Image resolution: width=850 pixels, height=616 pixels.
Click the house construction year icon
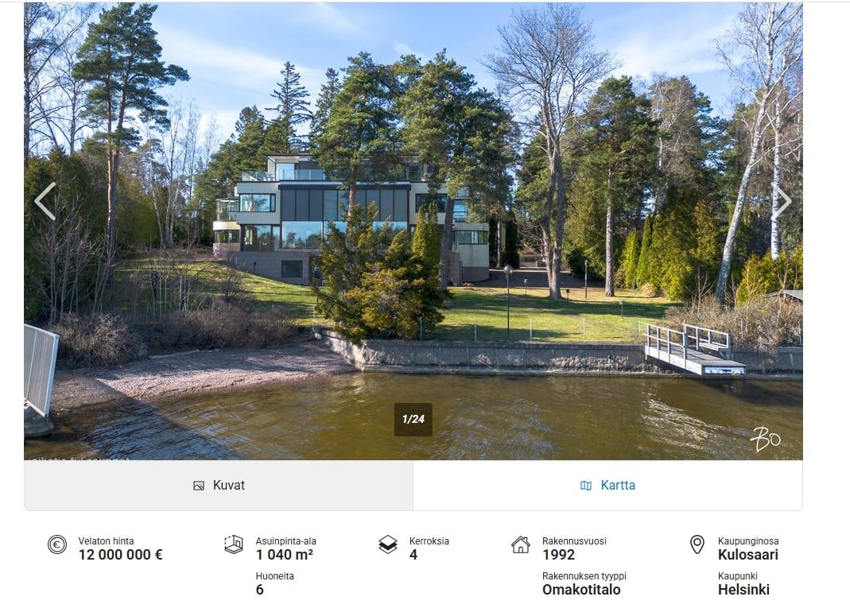[x=520, y=544]
